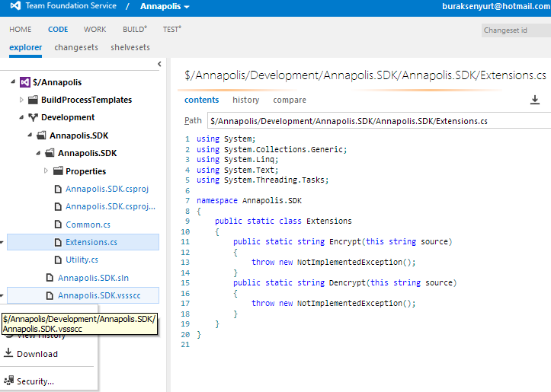The height and width of the screenshot is (392, 551).
Task: Click the Visual Studio logo icon
Action: [14, 6]
